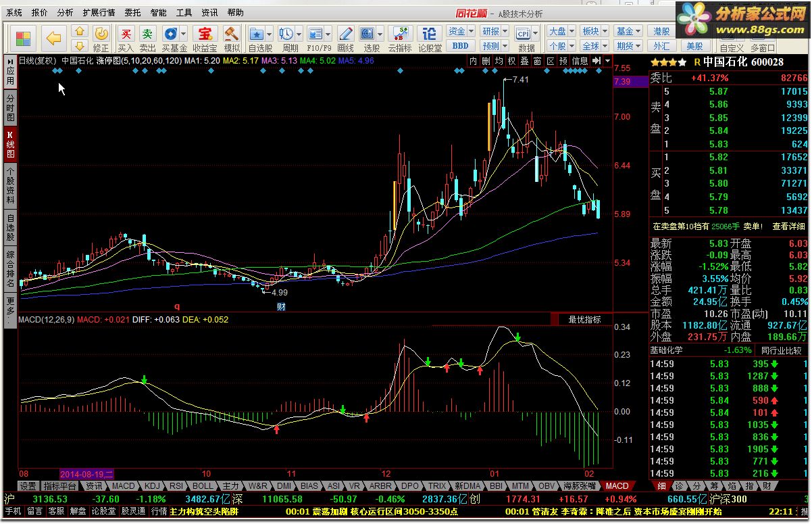812x524 pixels.
Task: Click the red 买入 buy icon
Action: pyautogui.click(x=126, y=39)
